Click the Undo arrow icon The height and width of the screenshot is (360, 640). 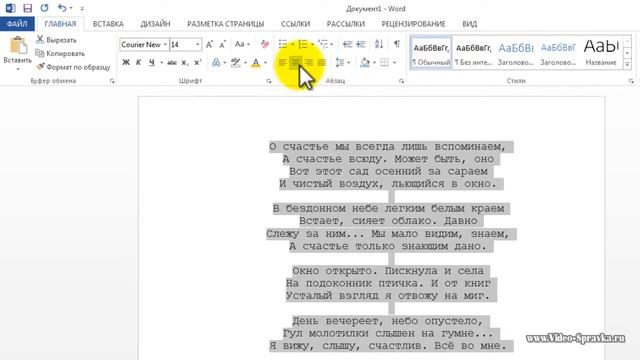(x=62, y=8)
